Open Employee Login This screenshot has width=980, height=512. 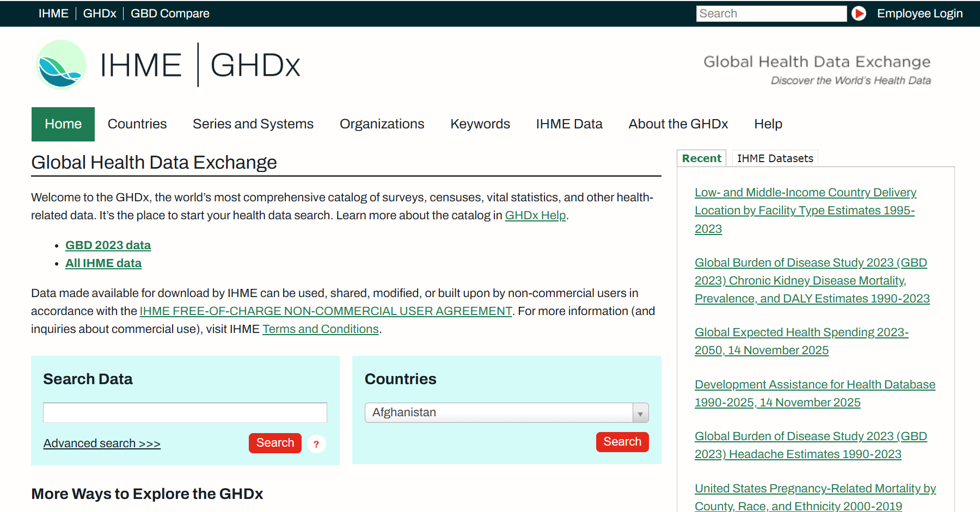coord(920,14)
